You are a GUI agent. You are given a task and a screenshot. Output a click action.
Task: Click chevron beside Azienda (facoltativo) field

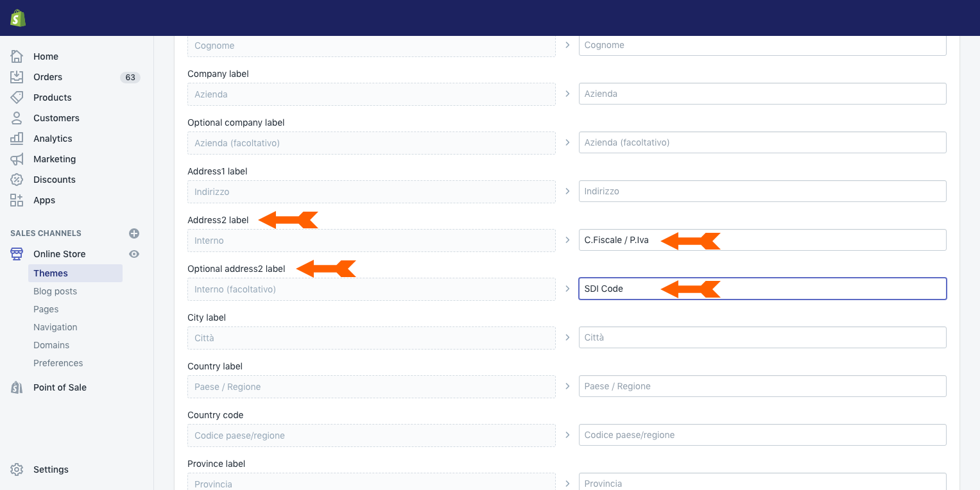click(x=567, y=142)
